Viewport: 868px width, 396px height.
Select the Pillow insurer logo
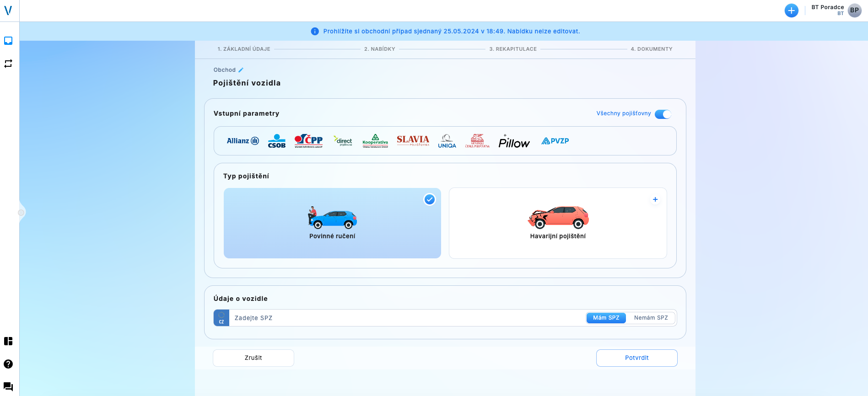click(x=514, y=142)
